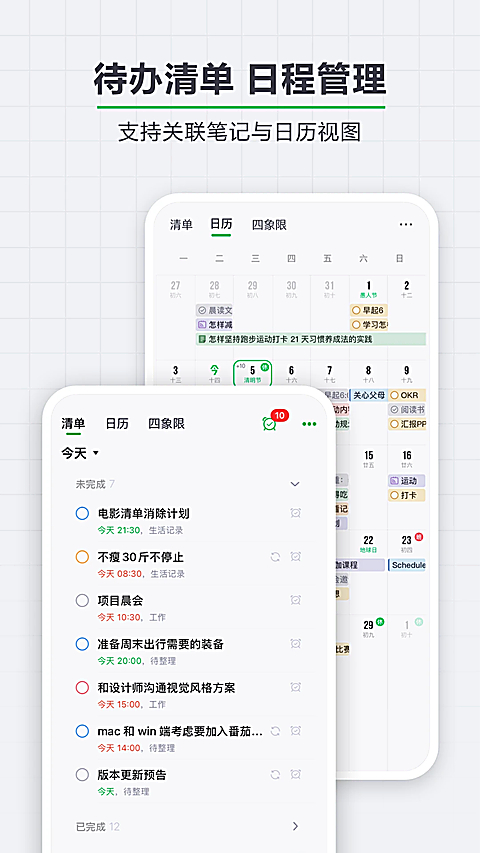Open the 今天 dropdown filter
This screenshot has width=480, height=853.
click(80, 453)
